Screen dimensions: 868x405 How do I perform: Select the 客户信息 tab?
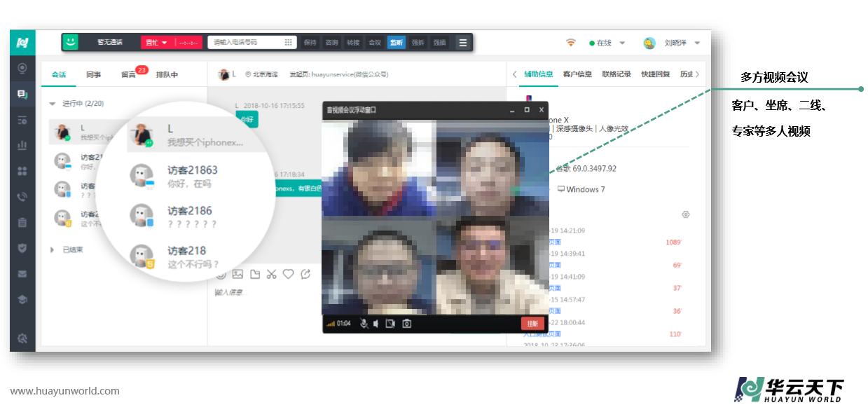[x=577, y=74]
